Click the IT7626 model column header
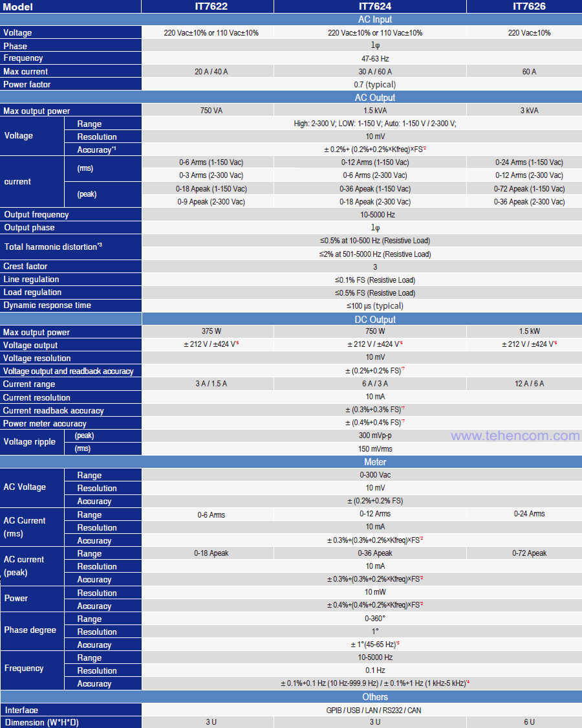 529,6
